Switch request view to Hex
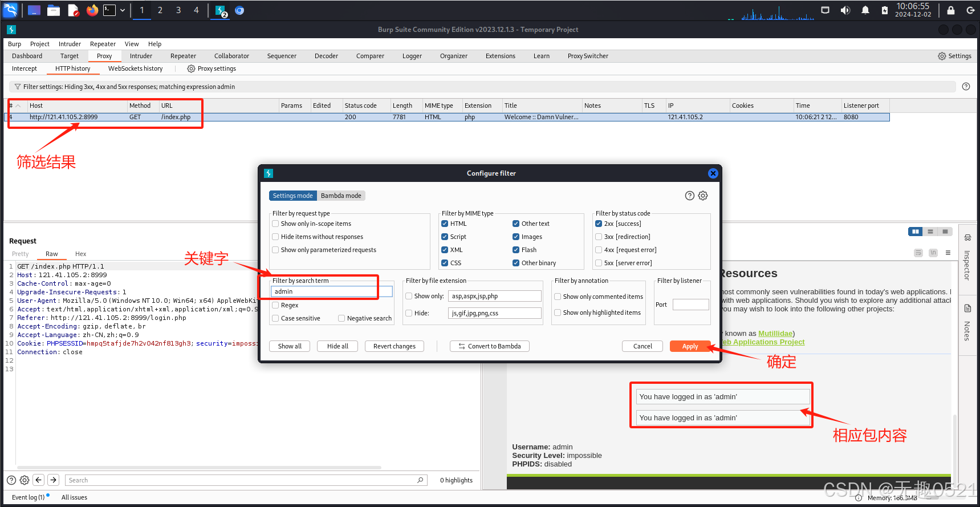This screenshot has height=507, width=980. click(x=80, y=254)
